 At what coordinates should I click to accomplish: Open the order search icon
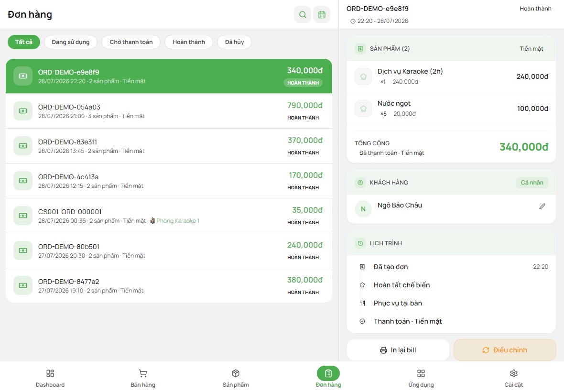pos(303,15)
